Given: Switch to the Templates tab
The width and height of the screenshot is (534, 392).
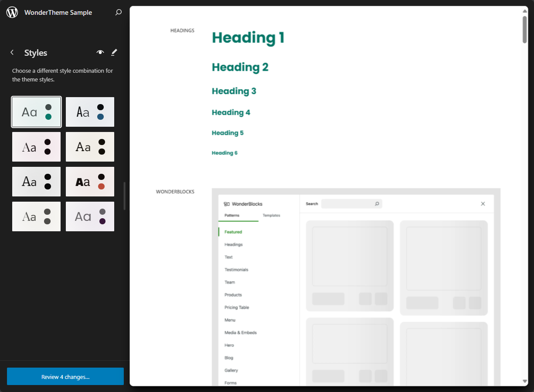Looking at the screenshot, I should tap(271, 215).
